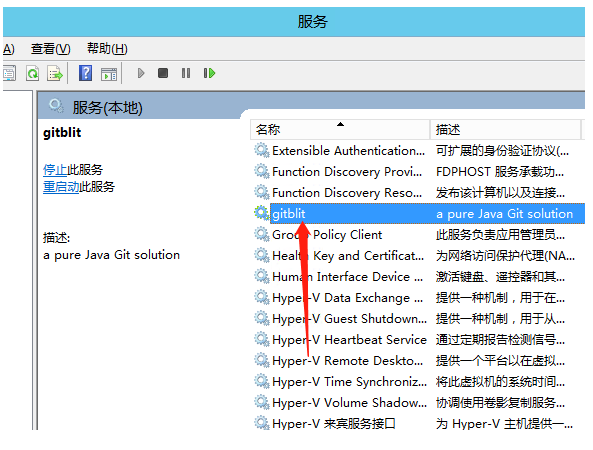Click gear icon beside Hyper-V 来宾服务接口
593x450 pixels.
pyautogui.click(x=262, y=423)
